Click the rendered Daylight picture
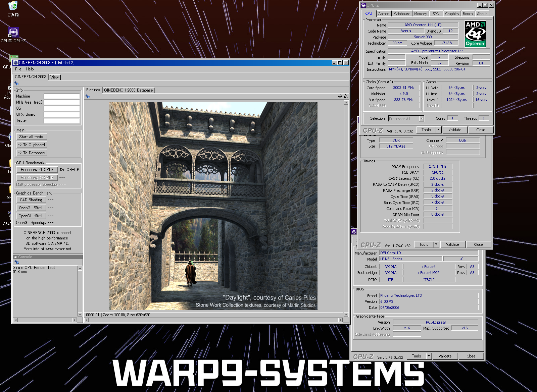Screen dimensions: 537x392 [213, 206]
